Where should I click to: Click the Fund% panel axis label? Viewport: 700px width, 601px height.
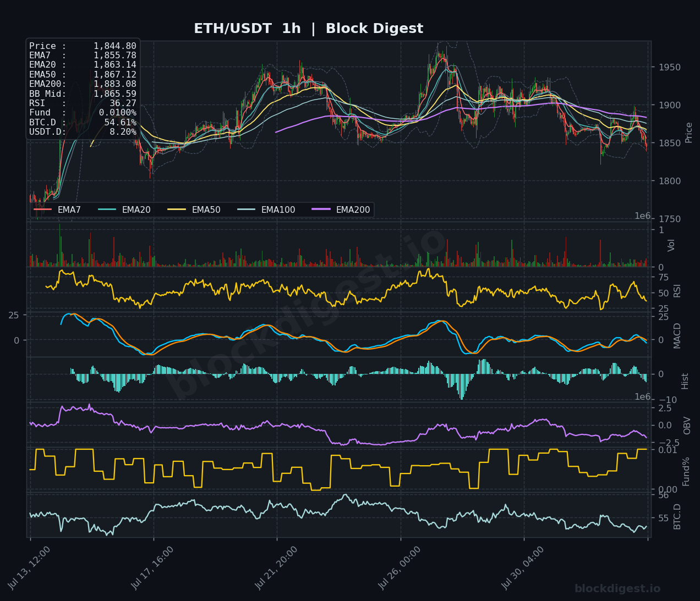[x=686, y=471]
